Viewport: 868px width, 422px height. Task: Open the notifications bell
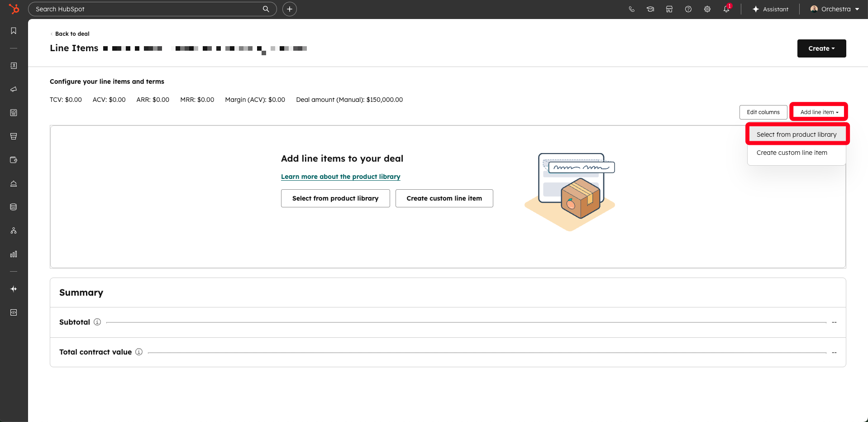click(x=726, y=9)
